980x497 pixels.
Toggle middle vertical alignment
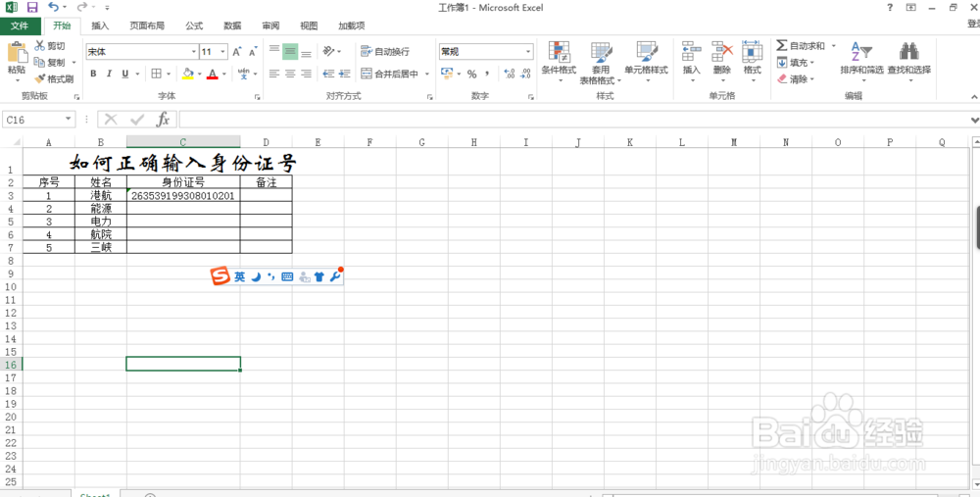290,51
